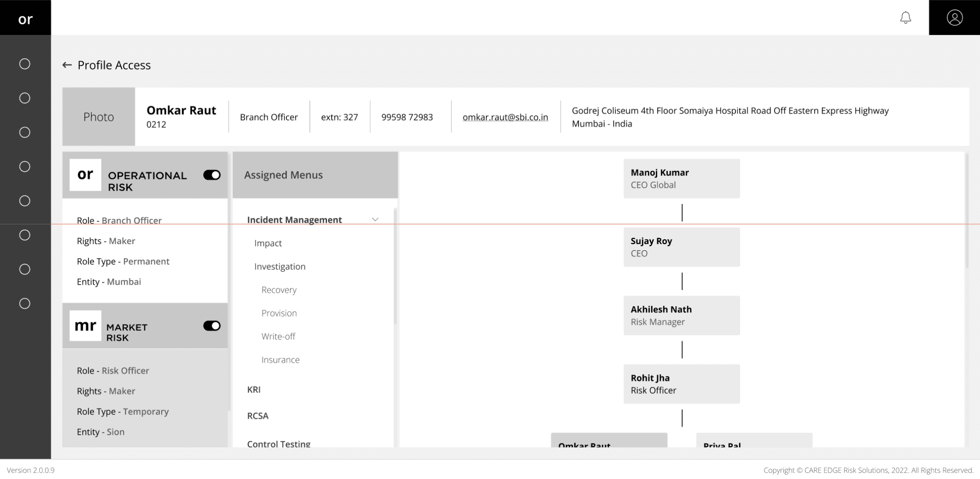Click 'Role Type - Permanent' text
The height and width of the screenshot is (479, 980).
click(123, 261)
